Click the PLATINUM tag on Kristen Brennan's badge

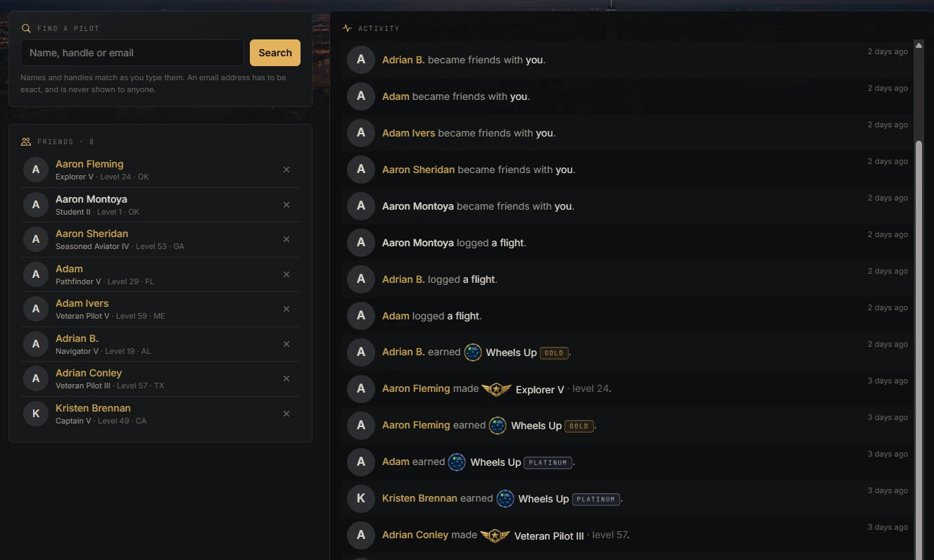click(x=596, y=499)
